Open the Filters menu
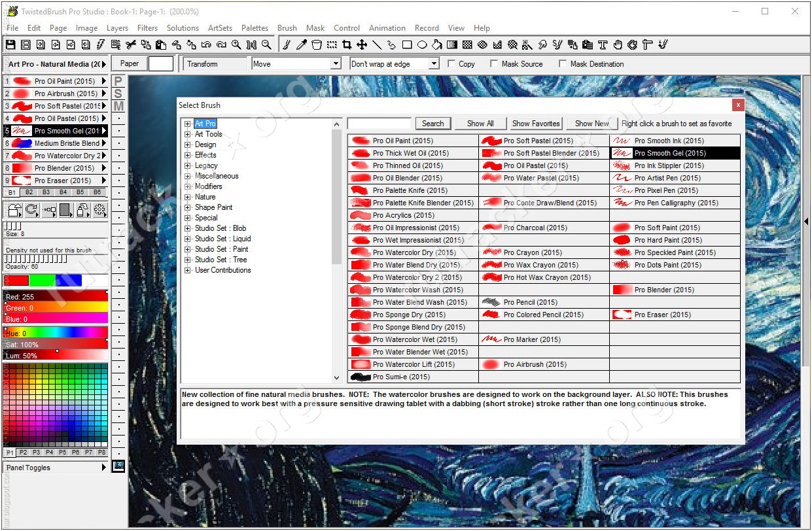This screenshot has height=531, width=812. coord(147,28)
